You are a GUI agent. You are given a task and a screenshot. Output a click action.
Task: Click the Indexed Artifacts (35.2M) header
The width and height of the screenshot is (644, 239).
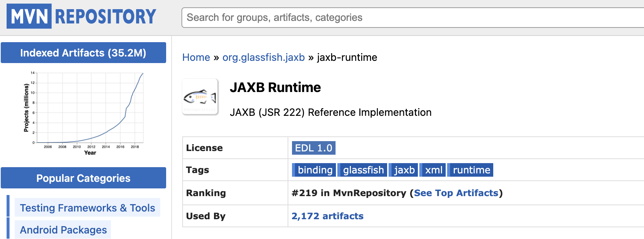click(x=83, y=53)
